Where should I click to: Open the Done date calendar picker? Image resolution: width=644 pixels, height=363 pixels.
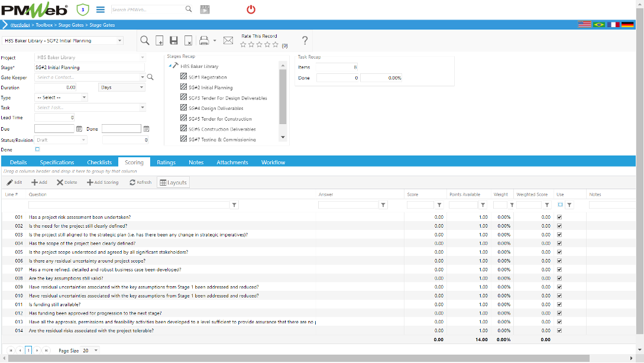tap(146, 129)
